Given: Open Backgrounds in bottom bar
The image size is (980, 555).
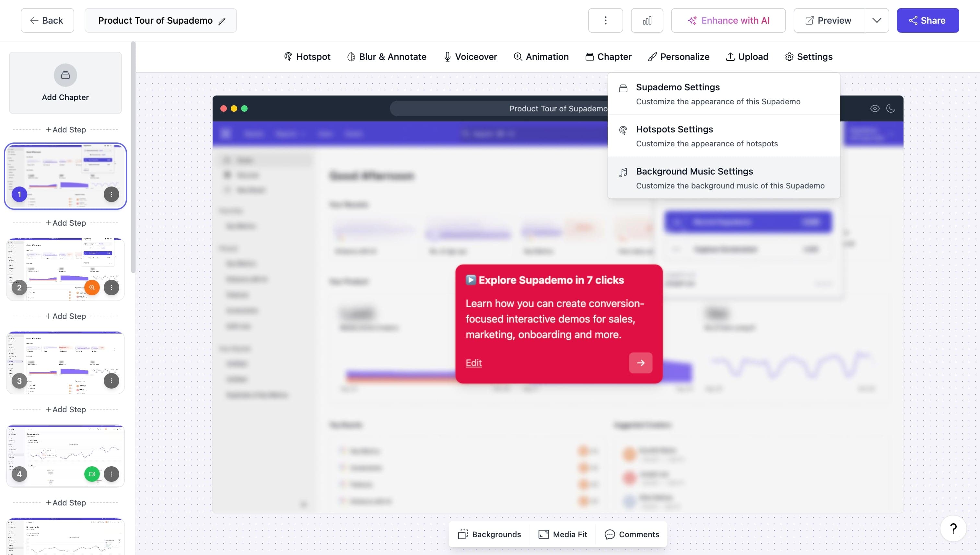Looking at the screenshot, I should [x=489, y=534].
